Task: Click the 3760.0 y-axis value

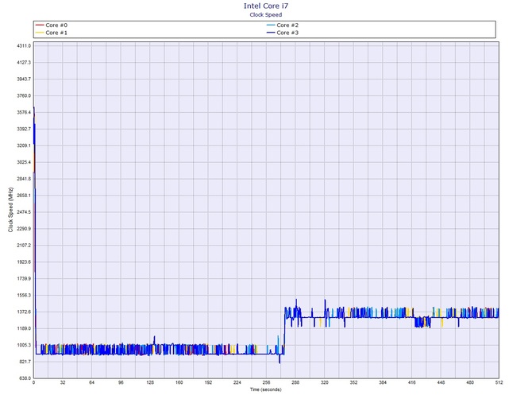Action: pyautogui.click(x=24, y=95)
